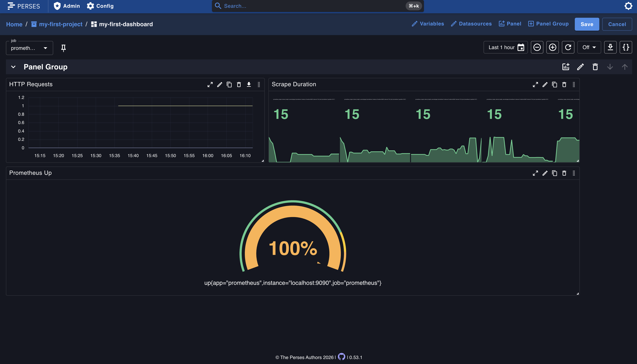Click the 16:10 x-axis time label

[245, 155]
